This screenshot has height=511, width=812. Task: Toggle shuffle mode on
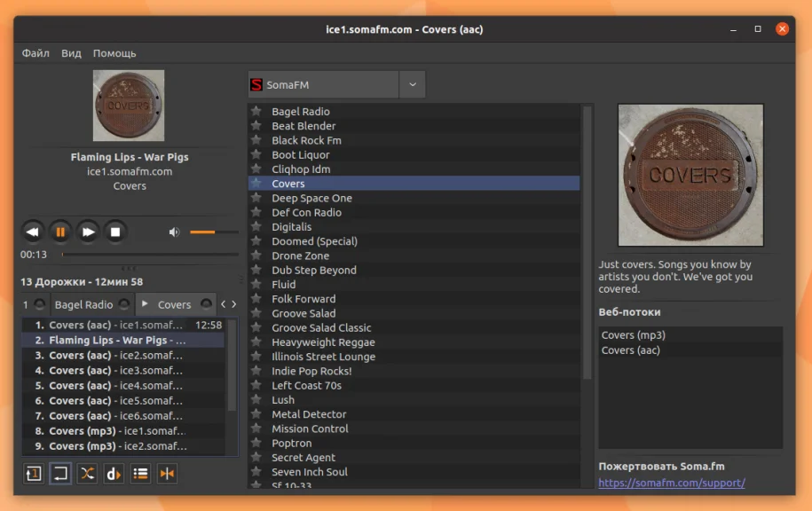click(87, 474)
